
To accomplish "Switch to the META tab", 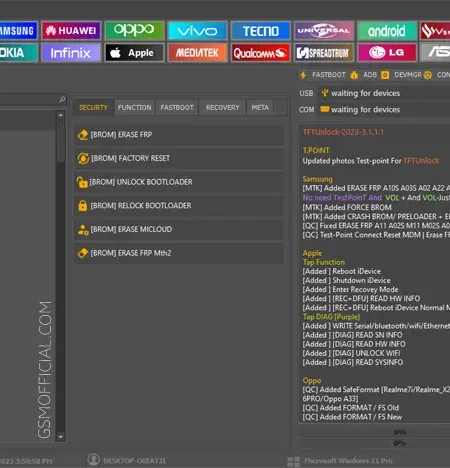I will click(260, 108).
